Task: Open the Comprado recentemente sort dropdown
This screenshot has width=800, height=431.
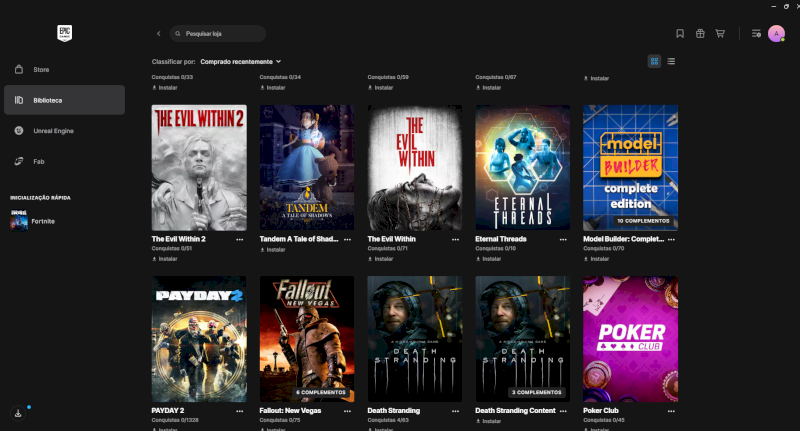Action: click(240, 62)
